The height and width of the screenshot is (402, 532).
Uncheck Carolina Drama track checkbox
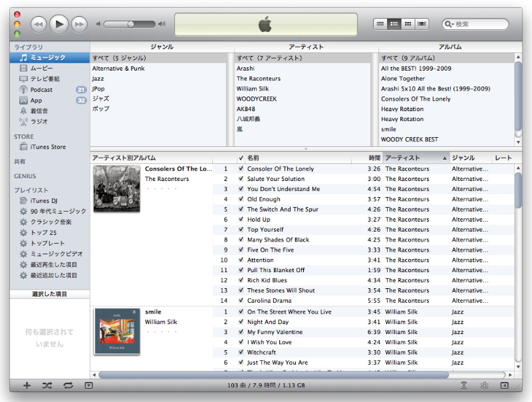coord(241,300)
